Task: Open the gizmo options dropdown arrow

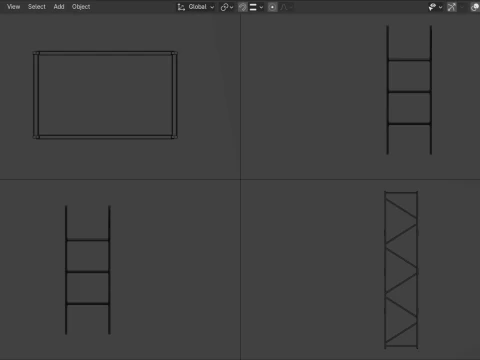Action: pos(462,7)
